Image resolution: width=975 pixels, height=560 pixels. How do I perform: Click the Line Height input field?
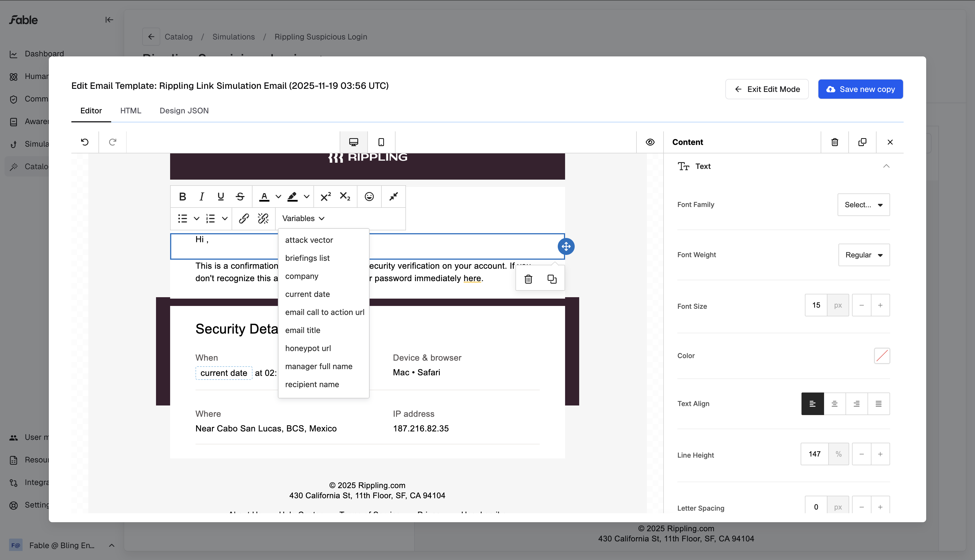[x=814, y=454]
